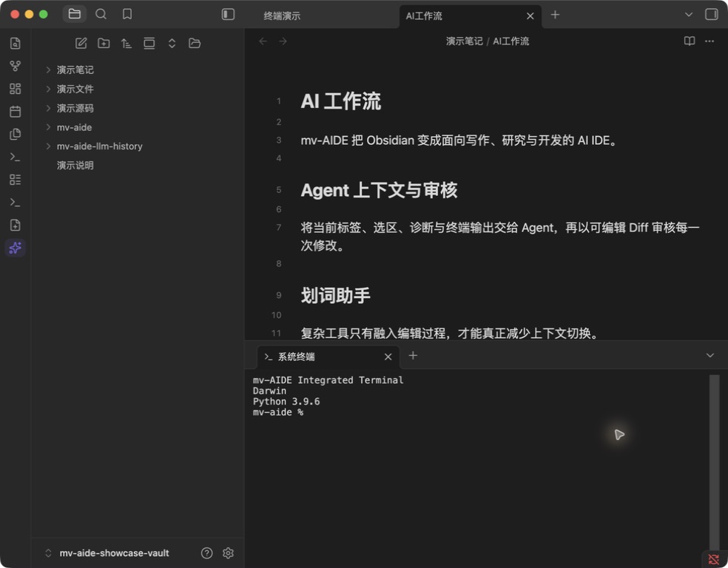Close the 系统终端 terminal tab
This screenshot has height=568, width=728.
tap(388, 356)
